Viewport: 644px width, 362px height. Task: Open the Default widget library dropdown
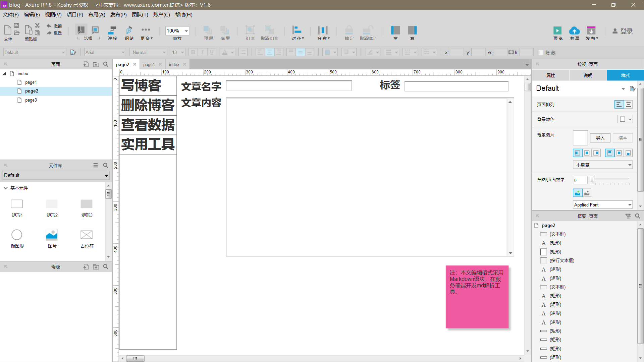(56, 175)
